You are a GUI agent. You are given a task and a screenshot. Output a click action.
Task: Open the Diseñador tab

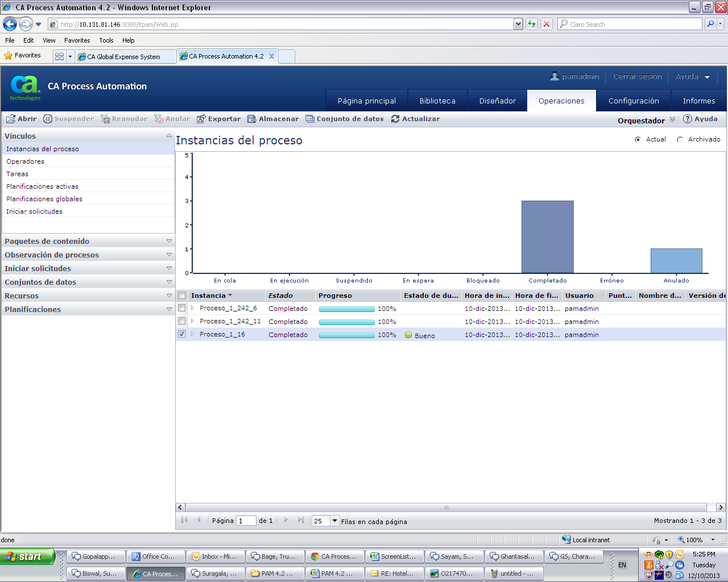[x=497, y=101]
